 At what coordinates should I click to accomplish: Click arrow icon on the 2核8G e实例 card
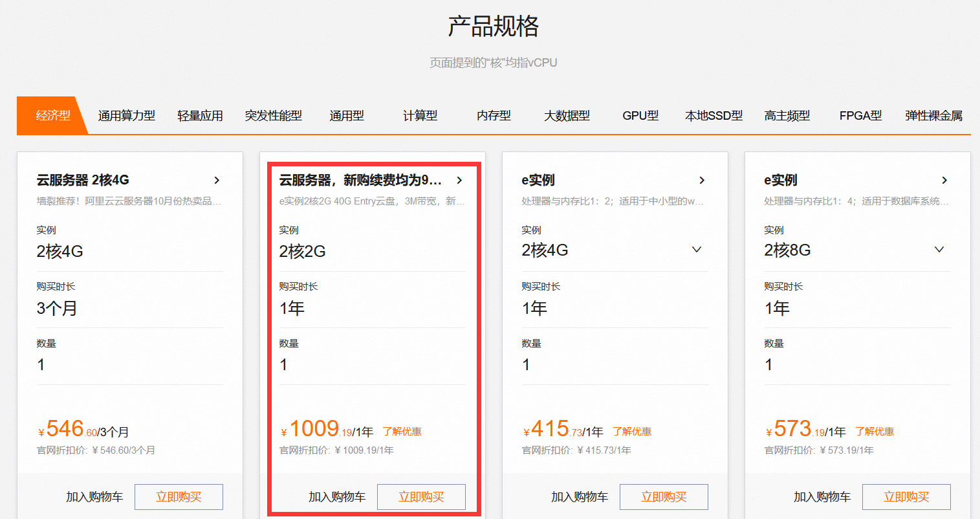(944, 181)
